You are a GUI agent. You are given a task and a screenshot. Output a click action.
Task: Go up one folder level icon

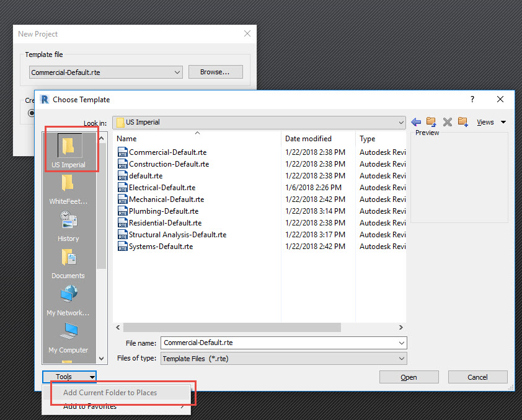tap(431, 121)
